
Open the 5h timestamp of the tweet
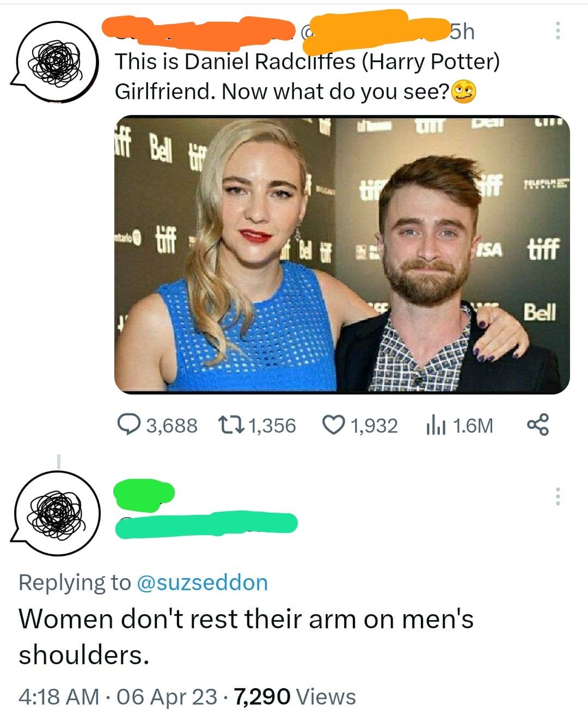tap(462, 32)
